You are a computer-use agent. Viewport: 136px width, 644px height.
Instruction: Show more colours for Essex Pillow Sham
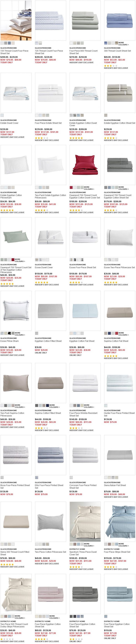point(20,334)
